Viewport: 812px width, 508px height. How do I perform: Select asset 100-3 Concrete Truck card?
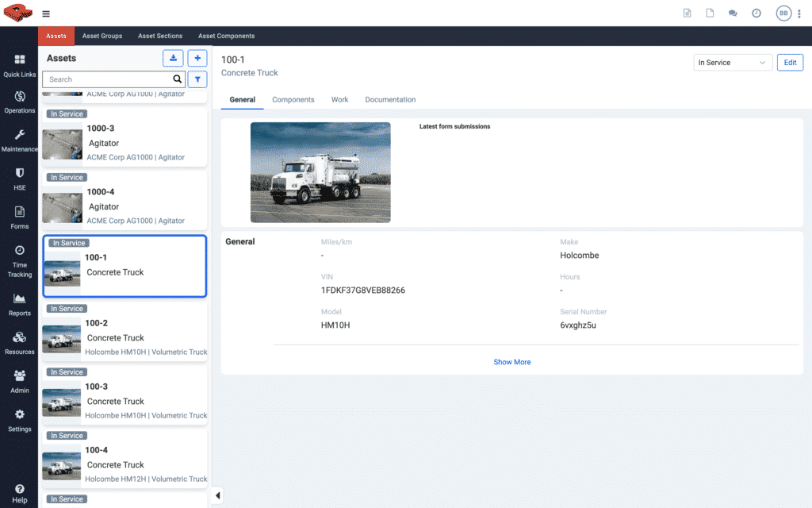[124, 395]
